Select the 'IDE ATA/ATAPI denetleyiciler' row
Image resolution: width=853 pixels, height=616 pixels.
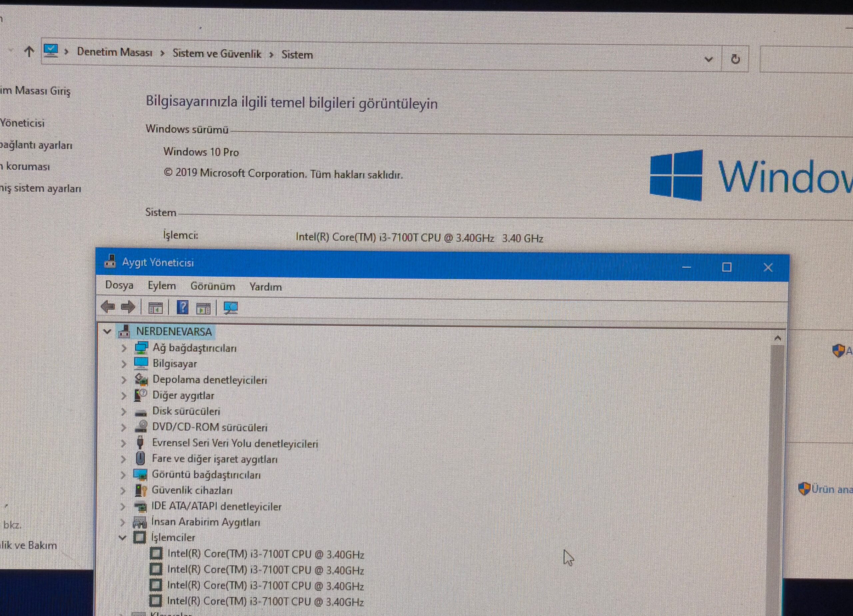[216, 507]
